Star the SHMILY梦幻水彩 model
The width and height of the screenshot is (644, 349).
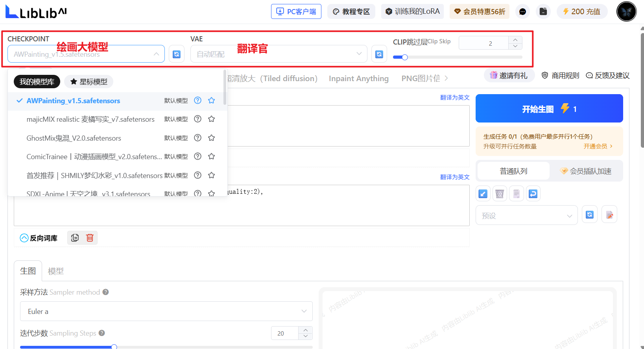click(x=212, y=175)
